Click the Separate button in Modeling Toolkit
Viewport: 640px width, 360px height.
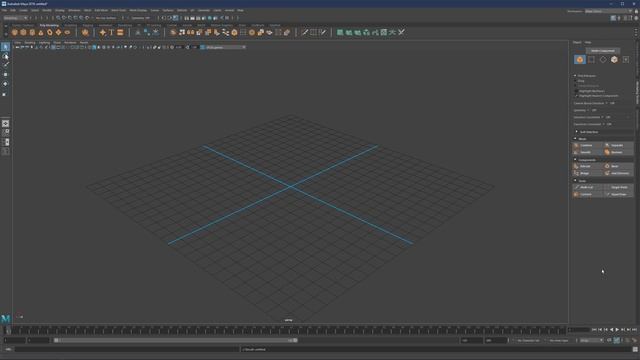click(x=618, y=145)
